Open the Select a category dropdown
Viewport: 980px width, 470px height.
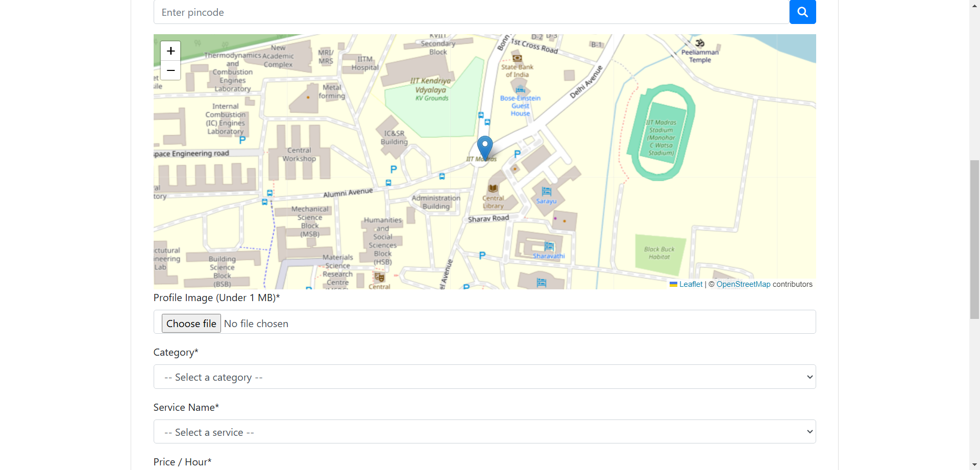pyautogui.click(x=485, y=377)
